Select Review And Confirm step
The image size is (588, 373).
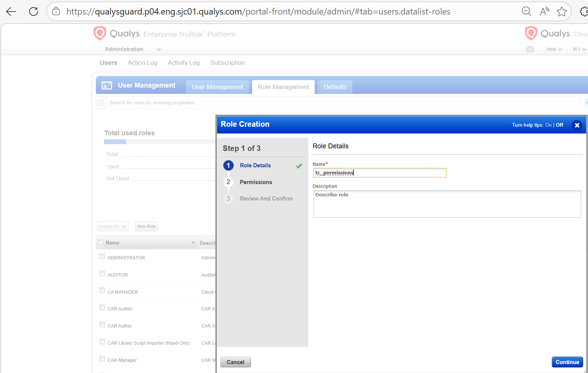coord(266,199)
